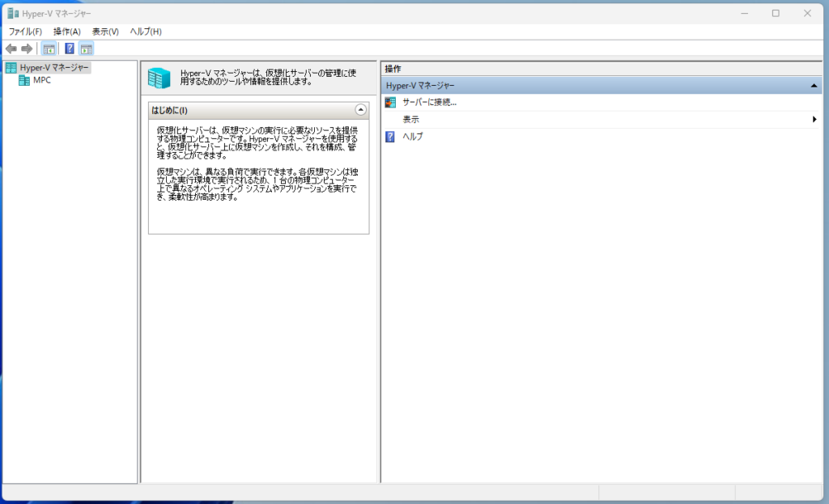Click ヘルプ in the actions pane
The width and height of the screenshot is (829, 504).
click(x=412, y=137)
